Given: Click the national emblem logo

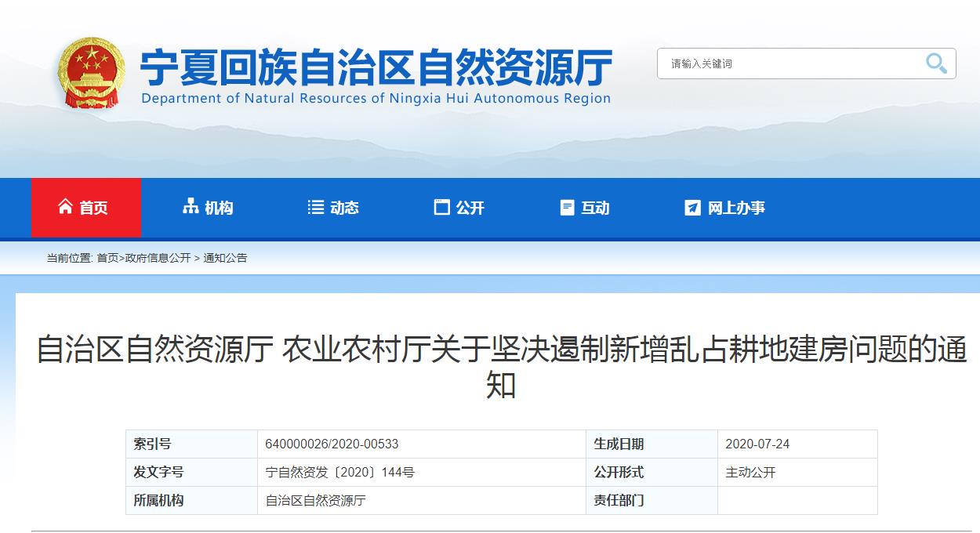Looking at the screenshot, I should coord(91,74).
